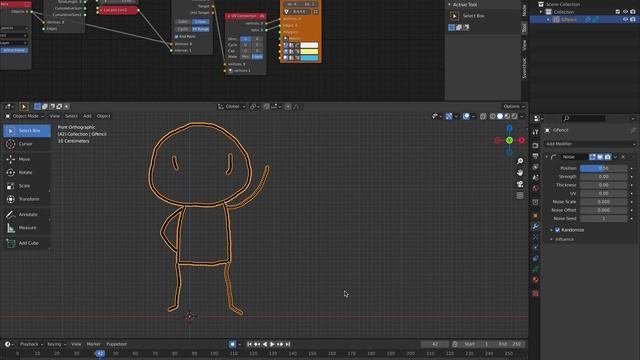
Task: Open the Render properties tab icon
Action: coord(536,145)
